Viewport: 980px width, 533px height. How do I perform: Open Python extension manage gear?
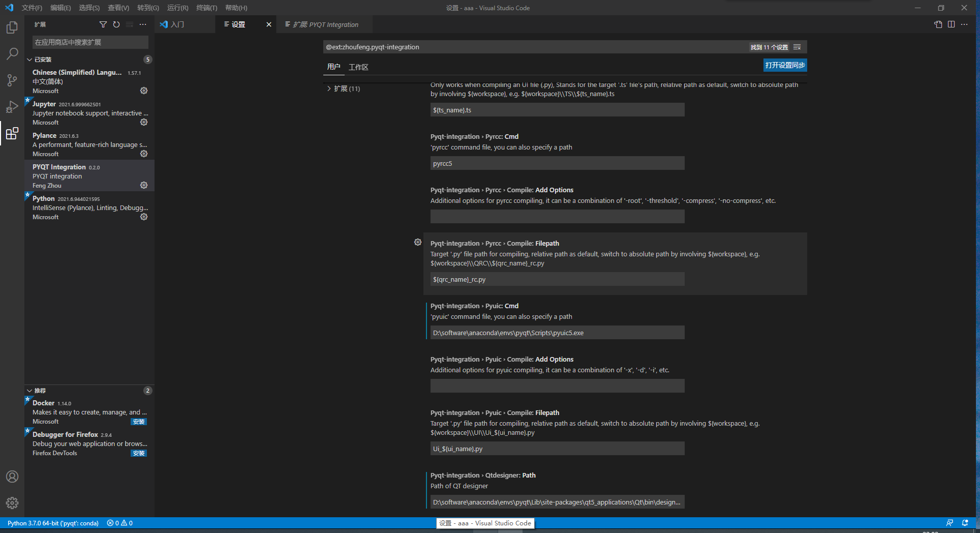tap(144, 217)
